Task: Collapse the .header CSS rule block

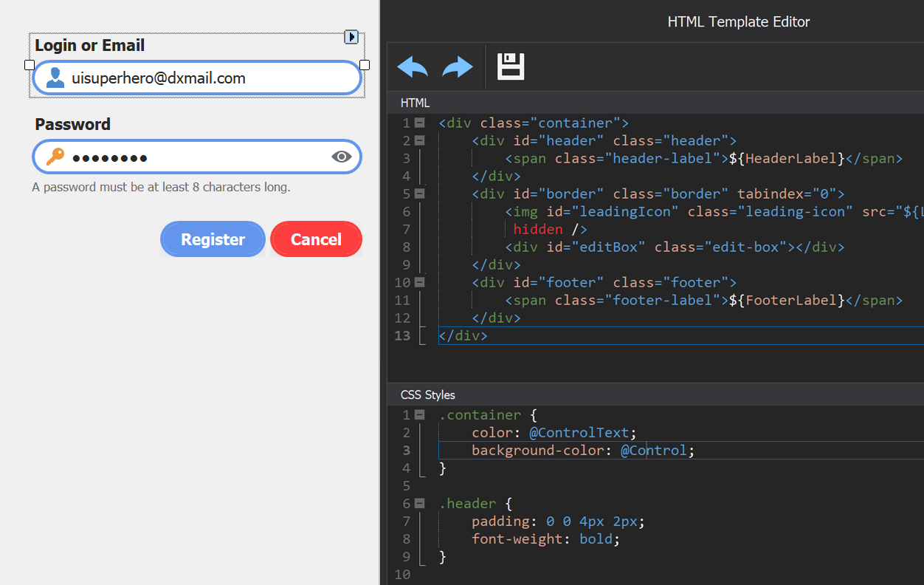Action: point(419,504)
